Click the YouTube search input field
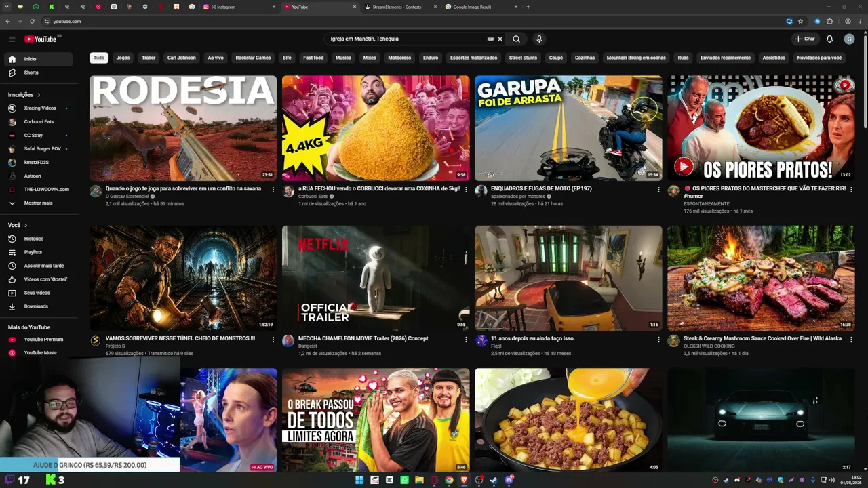This screenshot has height=488, width=868. tap(407, 39)
